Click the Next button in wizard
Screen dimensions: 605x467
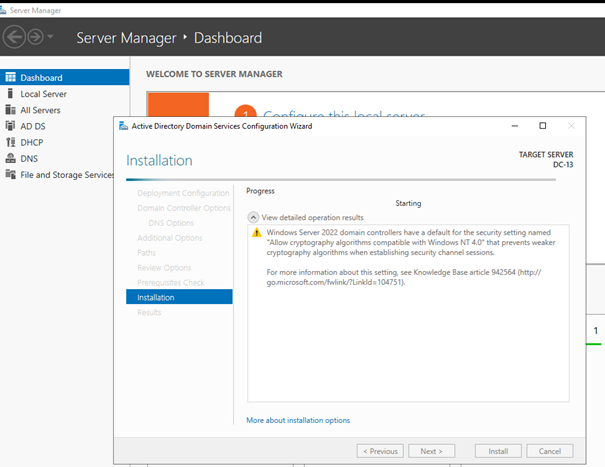click(431, 451)
